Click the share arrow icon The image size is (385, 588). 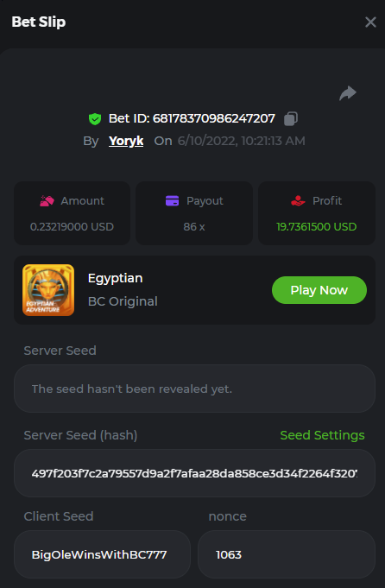tap(348, 93)
